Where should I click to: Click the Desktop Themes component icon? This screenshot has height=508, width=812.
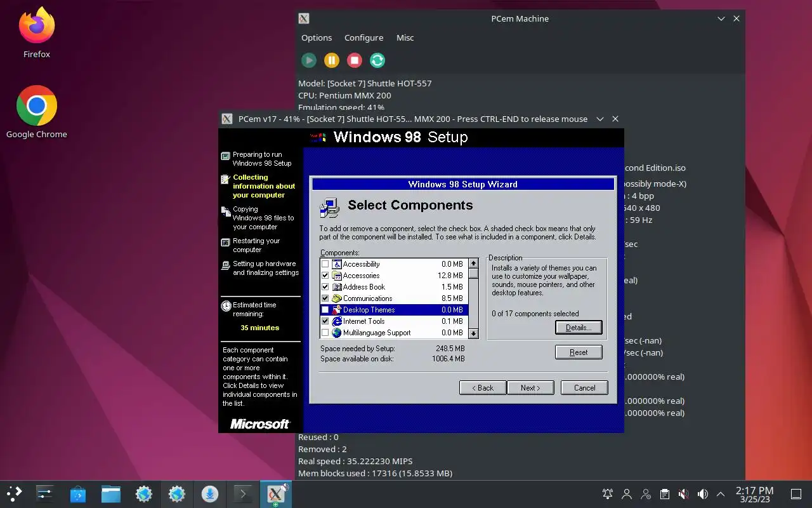(337, 310)
